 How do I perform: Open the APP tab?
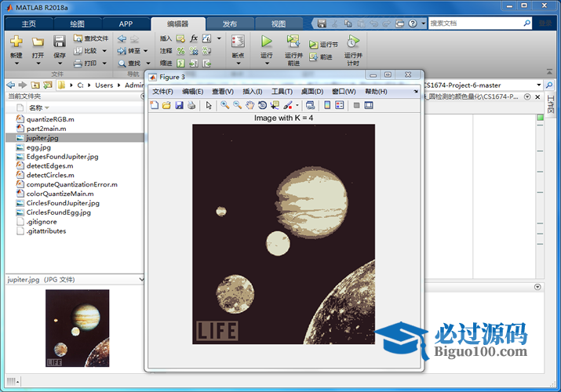[x=126, y=24]
